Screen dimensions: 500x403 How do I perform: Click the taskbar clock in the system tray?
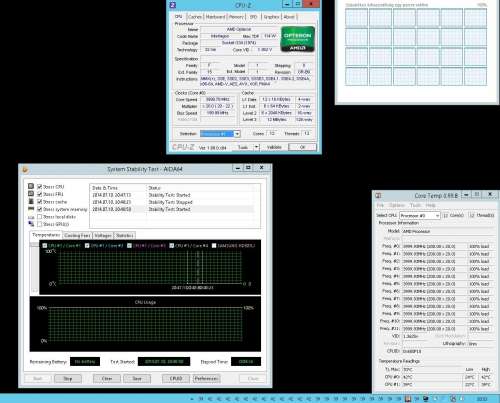tap(481, 399)
